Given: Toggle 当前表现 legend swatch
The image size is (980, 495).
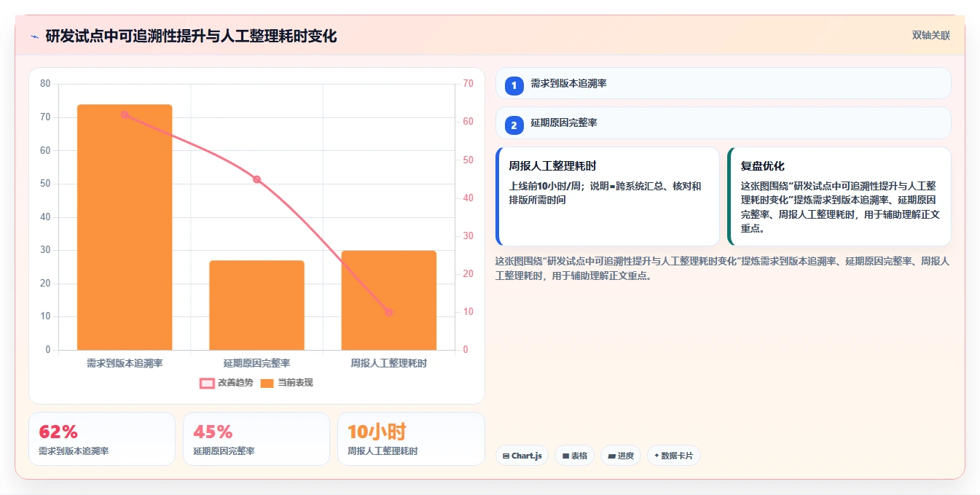Looking at the screenshot, I should 267,383.
